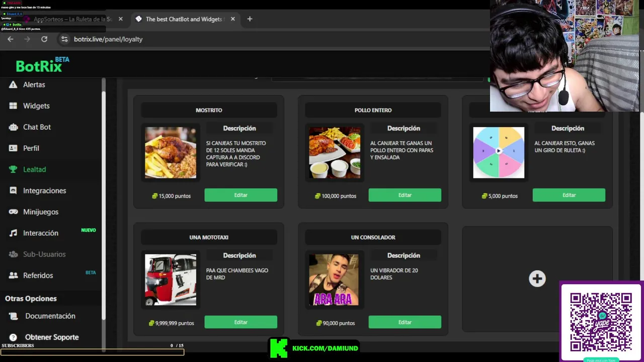Open the Widgets menu item
The height and width of the screenshot is (362, 644).
click(x=36, y=106)
